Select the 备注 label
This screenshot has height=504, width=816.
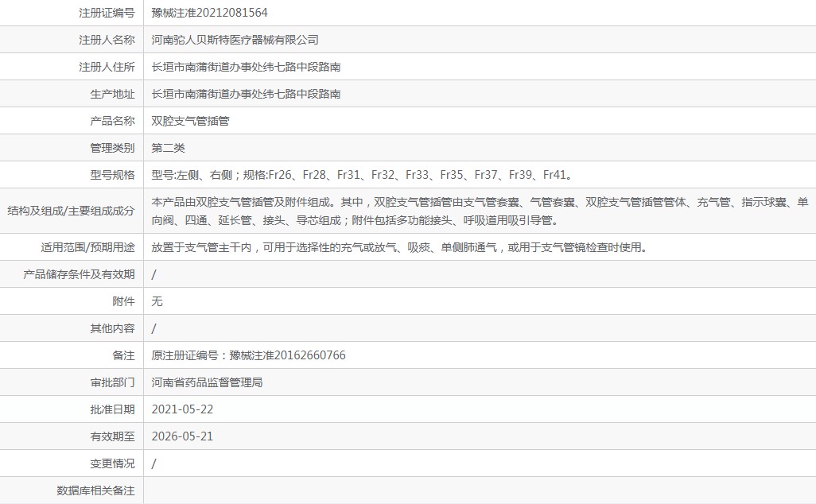pyautogui.click(x=124, y=355)
